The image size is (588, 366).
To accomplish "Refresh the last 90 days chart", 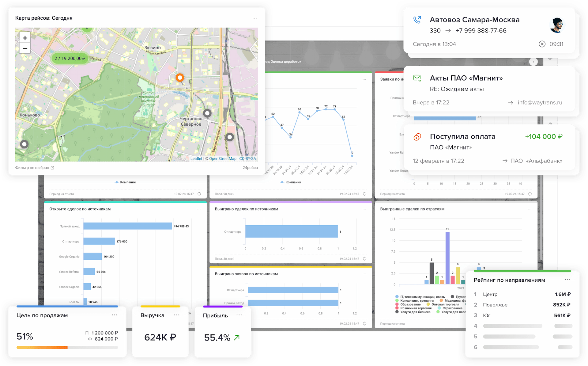I will click(x=364, y=194).
